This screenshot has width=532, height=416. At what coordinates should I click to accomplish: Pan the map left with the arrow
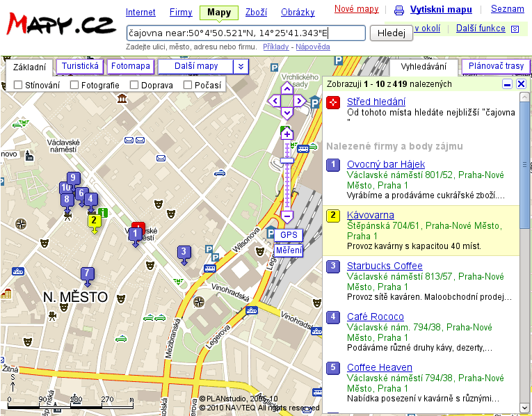click(x=274, y=101)
